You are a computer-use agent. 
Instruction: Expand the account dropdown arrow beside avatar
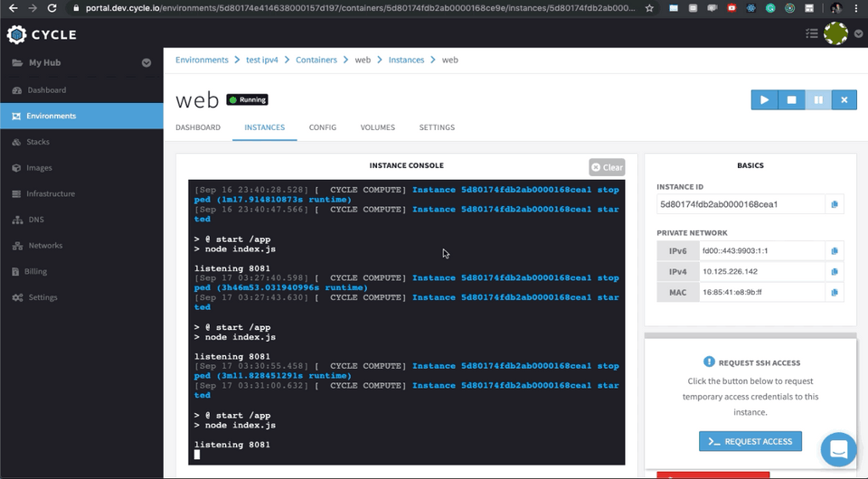[x=859, y=33]
